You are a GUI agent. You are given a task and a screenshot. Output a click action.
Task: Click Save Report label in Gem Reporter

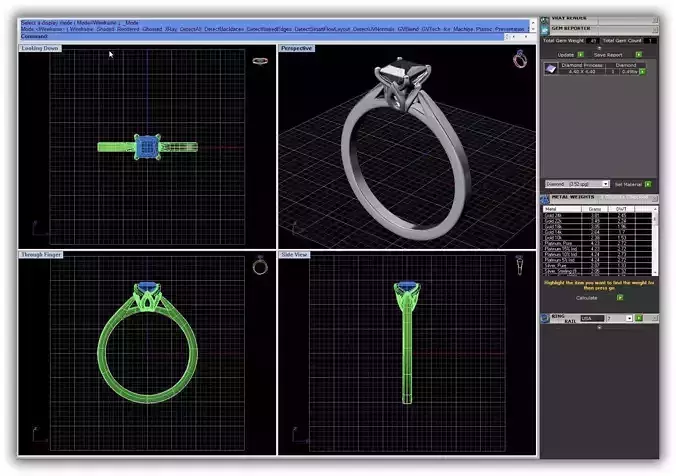point(608,55)
